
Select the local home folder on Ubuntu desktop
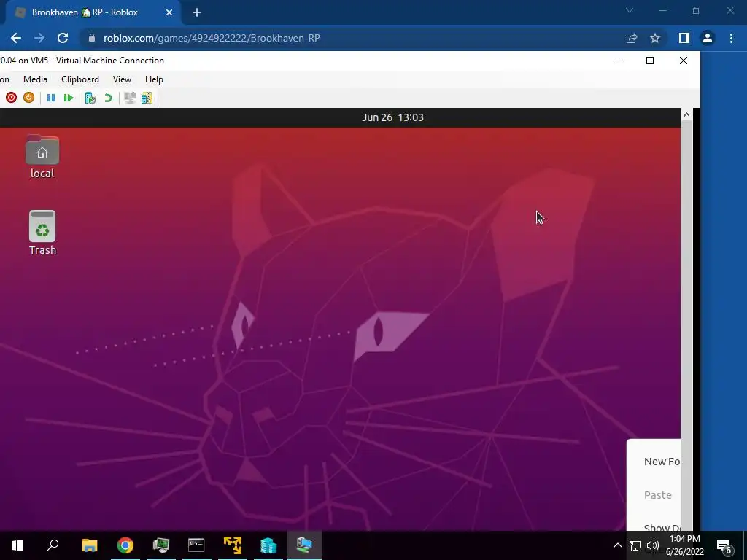tap(42, 157)
